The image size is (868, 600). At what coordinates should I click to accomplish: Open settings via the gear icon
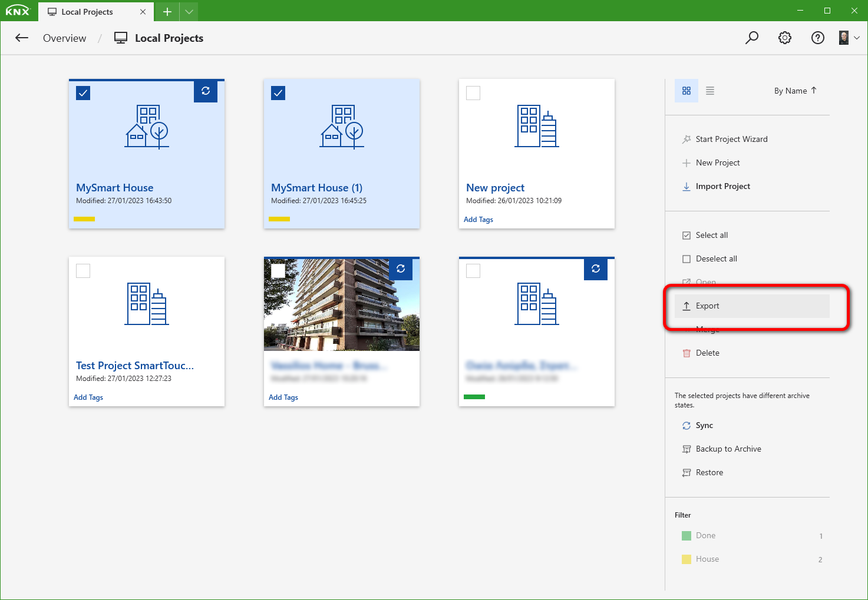(x=785, y=38)
